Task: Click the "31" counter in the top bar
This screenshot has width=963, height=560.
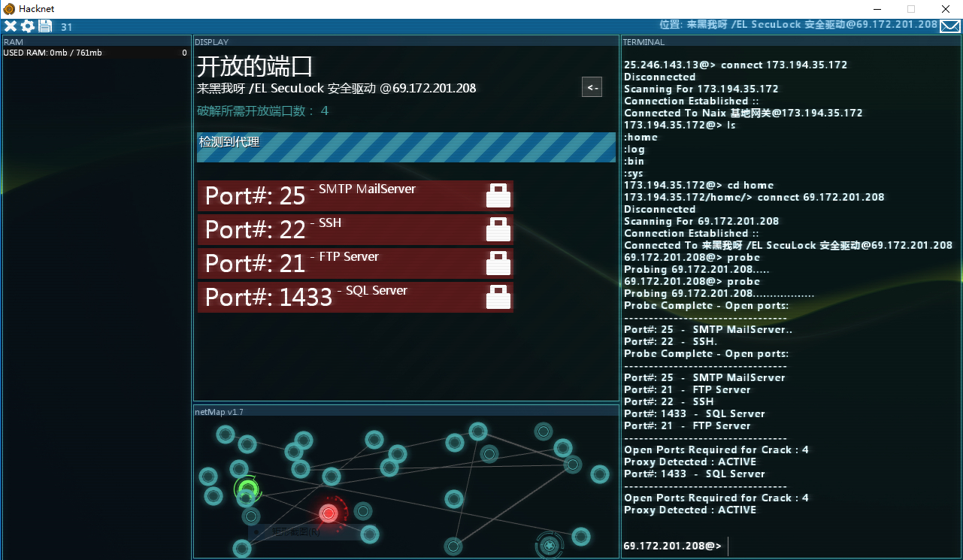Action: [x=67, y=27]
